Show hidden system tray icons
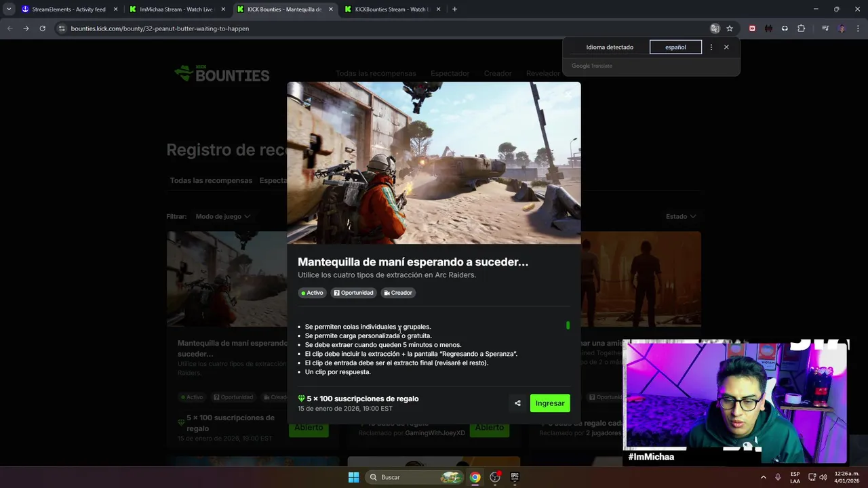The image size is (868, 488). tap(763, 477)
